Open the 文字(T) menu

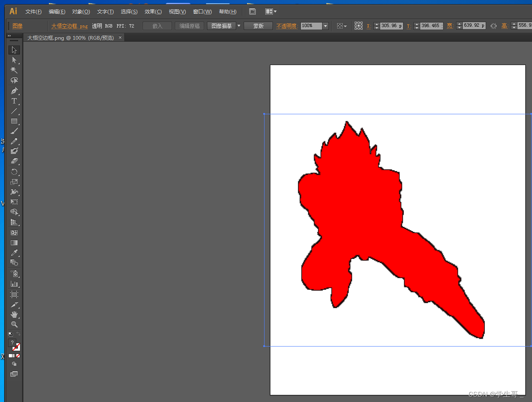pyautogui.click(x=105, y=12)
